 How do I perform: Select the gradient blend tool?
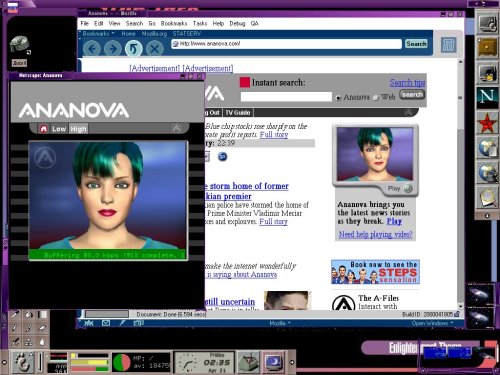pos(42,314)
